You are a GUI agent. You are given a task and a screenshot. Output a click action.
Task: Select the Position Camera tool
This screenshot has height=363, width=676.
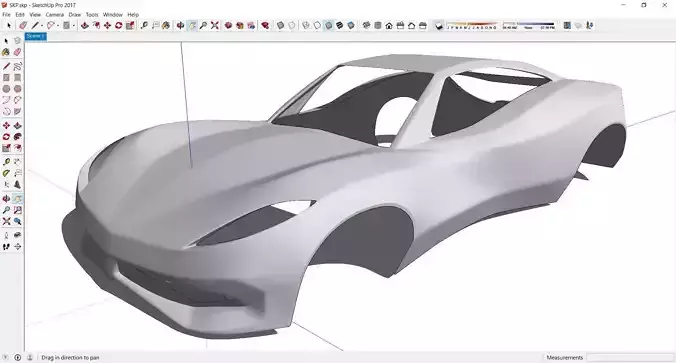coord(6,235)
